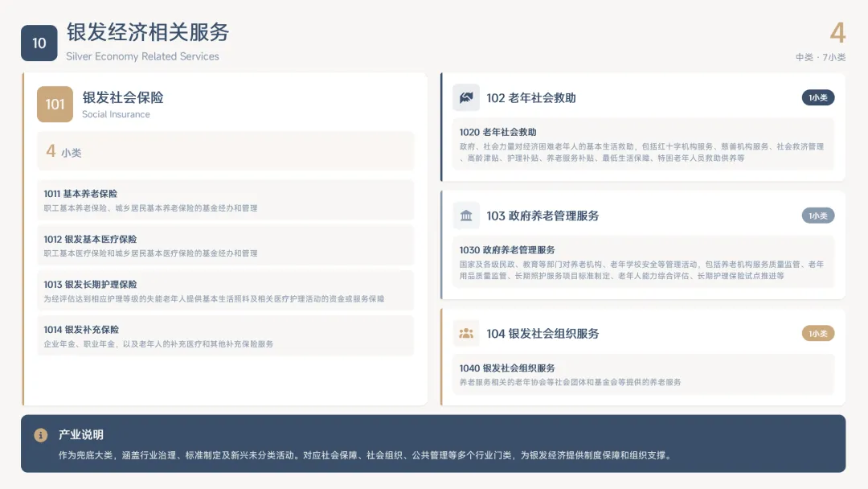Select the government building icon next to 103

coord(465,216)
